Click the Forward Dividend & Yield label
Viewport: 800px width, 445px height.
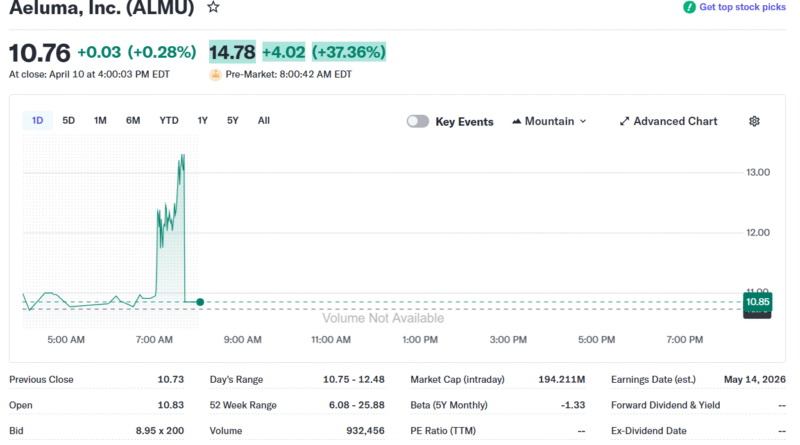point(665,405)
